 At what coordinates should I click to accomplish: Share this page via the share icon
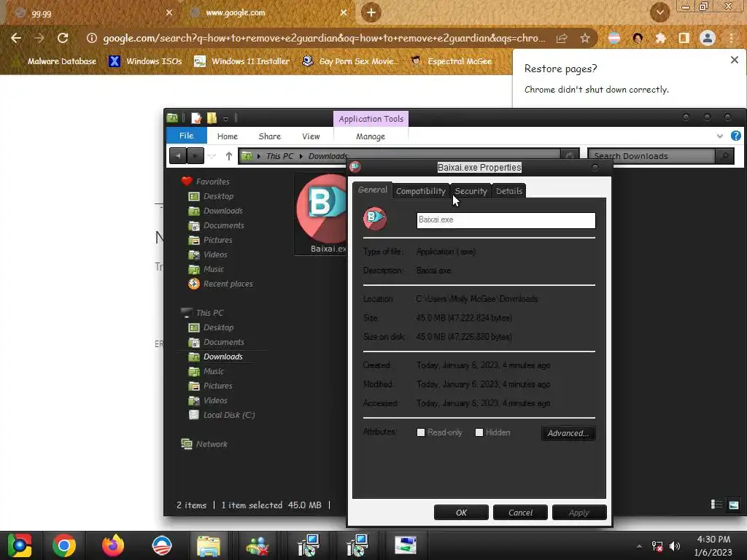point(562,38)
